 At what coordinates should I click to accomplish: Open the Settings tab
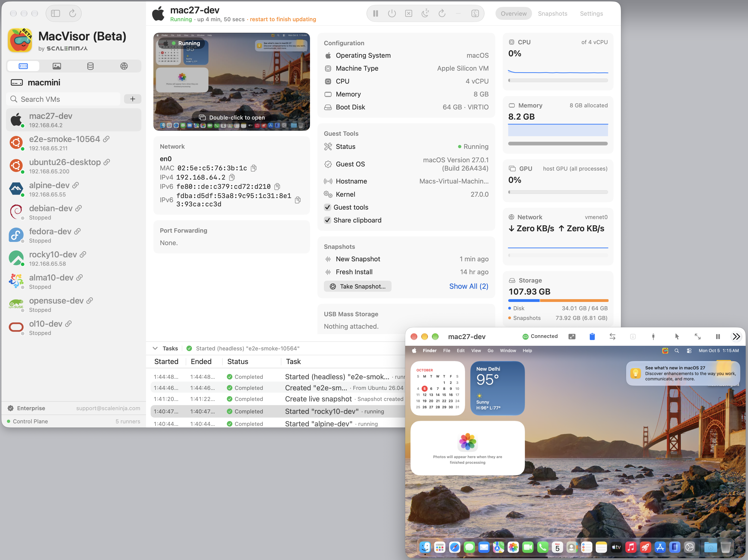[x=591, y=14]
